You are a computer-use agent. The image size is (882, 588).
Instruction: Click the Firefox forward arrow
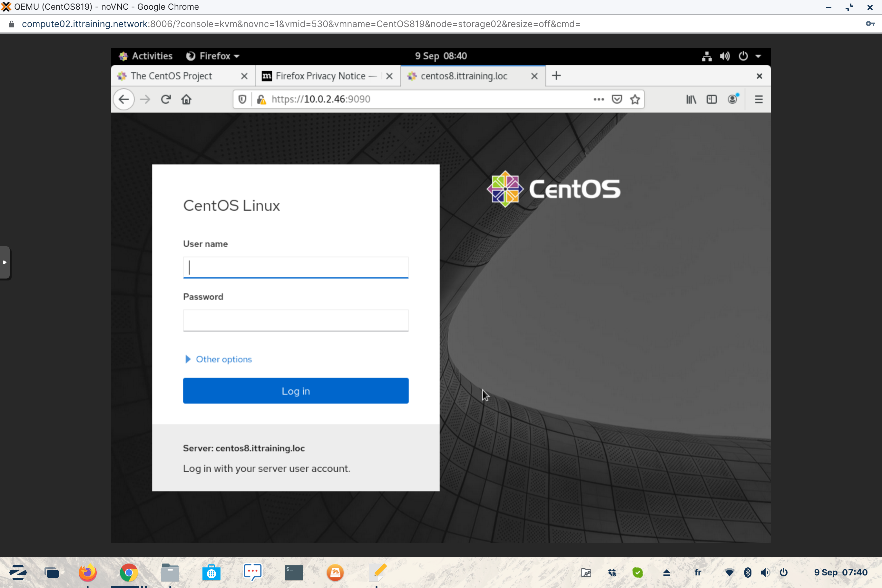145,99
